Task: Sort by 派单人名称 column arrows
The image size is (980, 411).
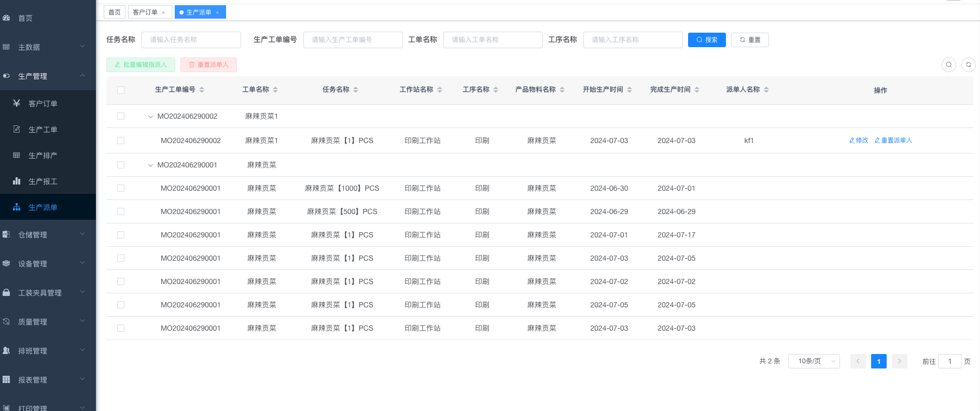Action: tap(766, 90)
